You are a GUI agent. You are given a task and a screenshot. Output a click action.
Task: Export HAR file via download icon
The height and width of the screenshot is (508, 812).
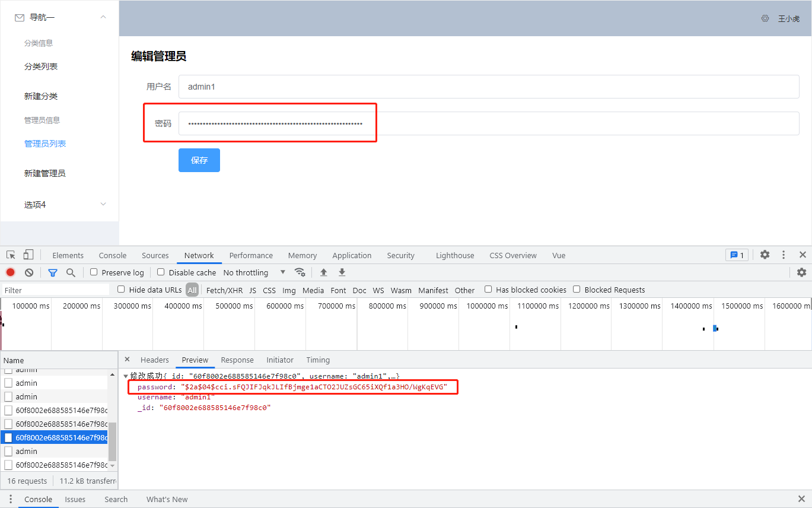tap(342, 272)
